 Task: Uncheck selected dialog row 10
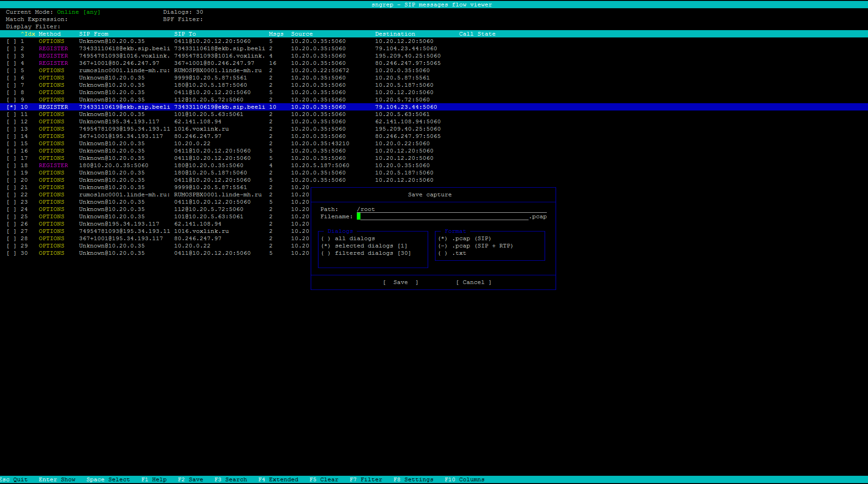[11, 107]
